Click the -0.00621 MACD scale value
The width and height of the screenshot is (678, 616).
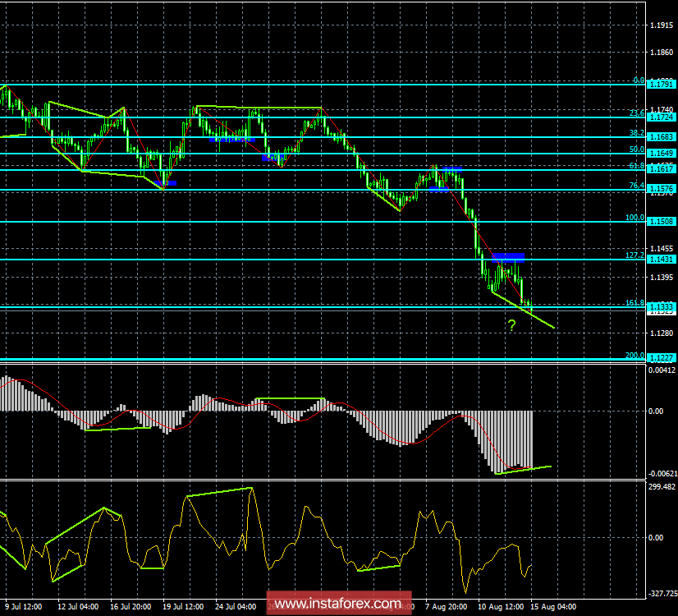662,474
